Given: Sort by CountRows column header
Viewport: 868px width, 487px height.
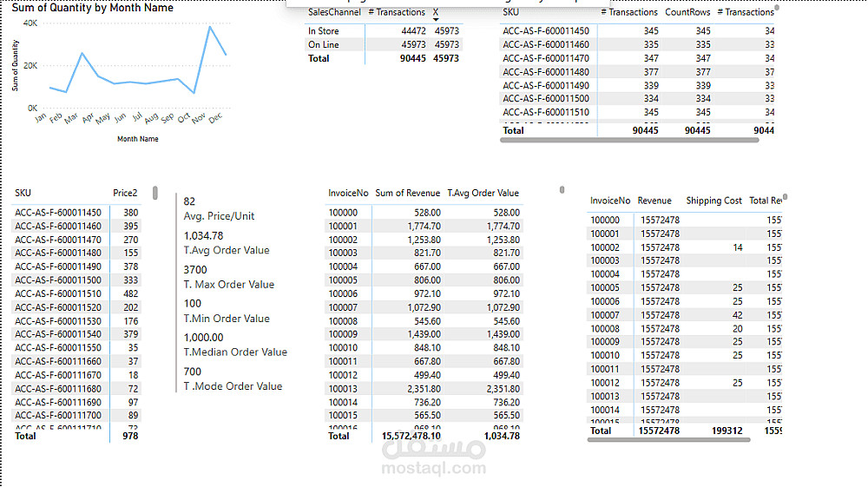Looking at the screenshot, I should tap(687, 12).
